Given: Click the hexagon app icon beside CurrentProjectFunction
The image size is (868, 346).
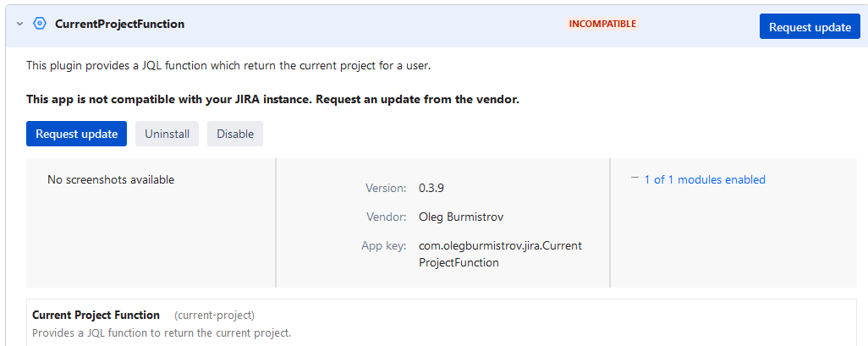Looking at the screenshot, I should tap(39, 24).
